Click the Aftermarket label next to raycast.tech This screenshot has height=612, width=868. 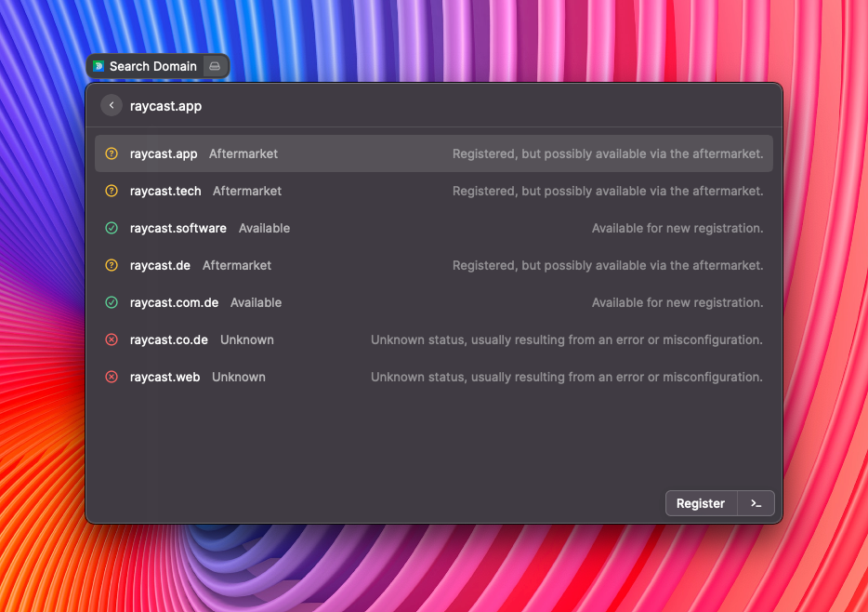point(247,191)
